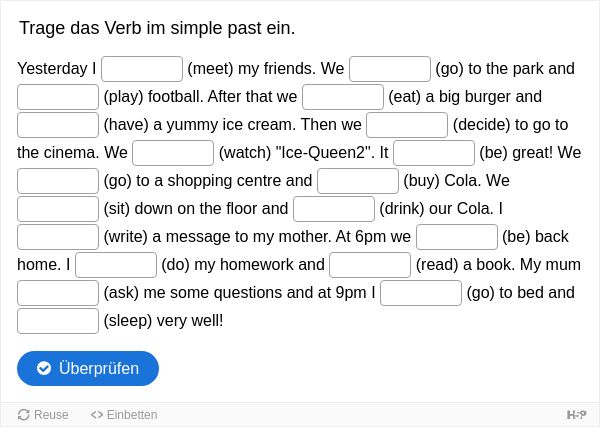This screenshot has height=427, width=600.
Task: Click the blank before (eat) a big burger
Action: click(343, 97)
